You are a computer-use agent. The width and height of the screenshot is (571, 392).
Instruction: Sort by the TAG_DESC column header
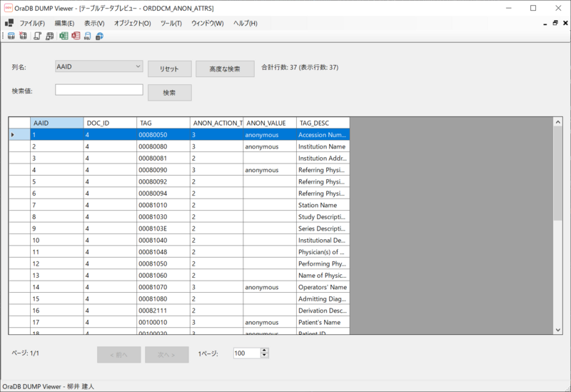tap(323, 123)
